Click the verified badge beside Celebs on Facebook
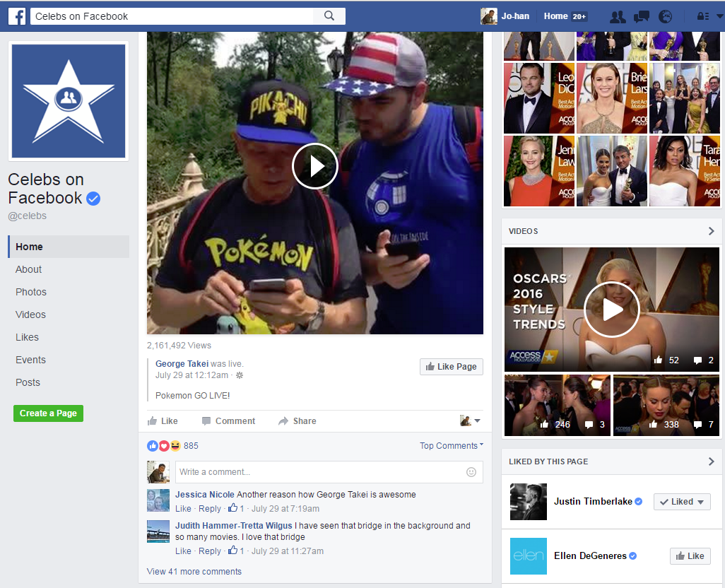This screenshot has height=588, width=725. click(93, 199)
